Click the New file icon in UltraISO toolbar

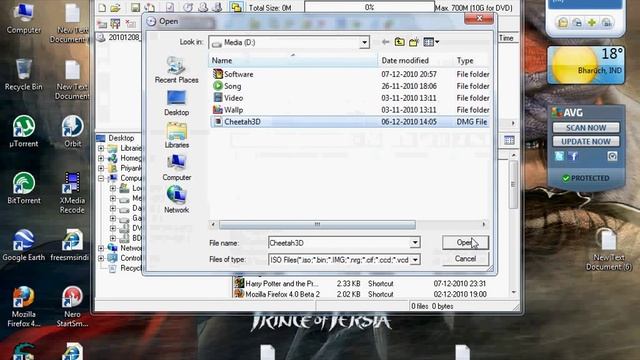pos(102,7)
